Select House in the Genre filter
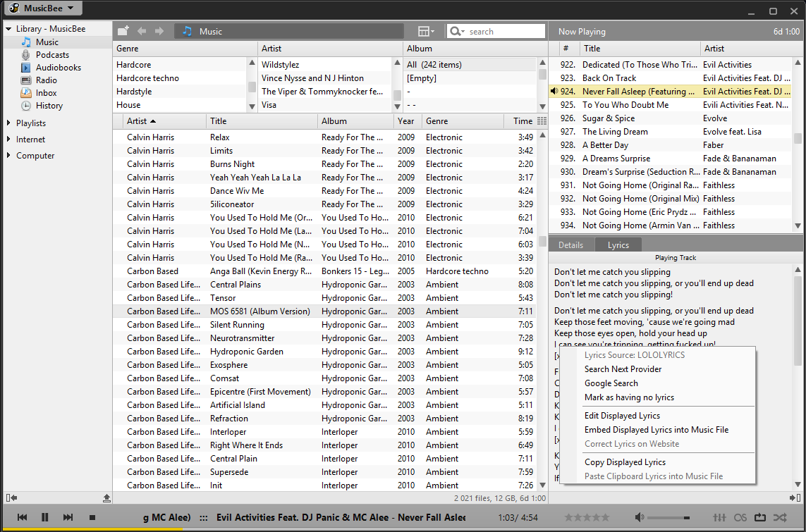Screen dimensions: 806x532 180,105
